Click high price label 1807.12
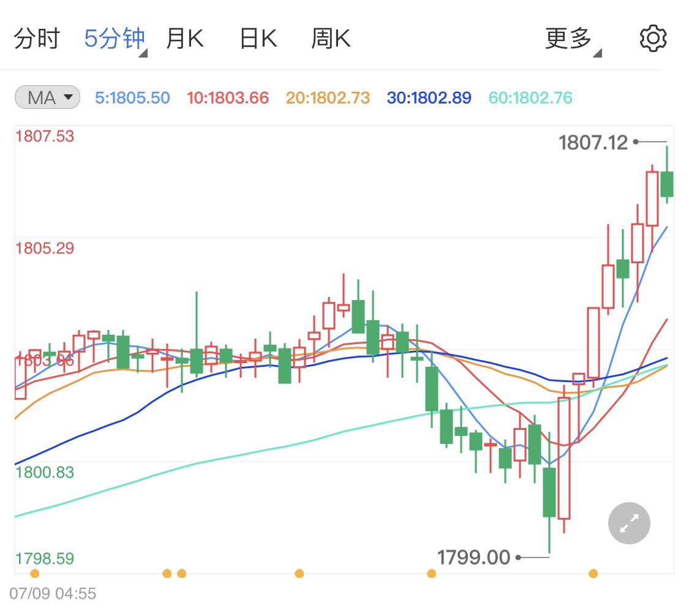 (593, 142)
